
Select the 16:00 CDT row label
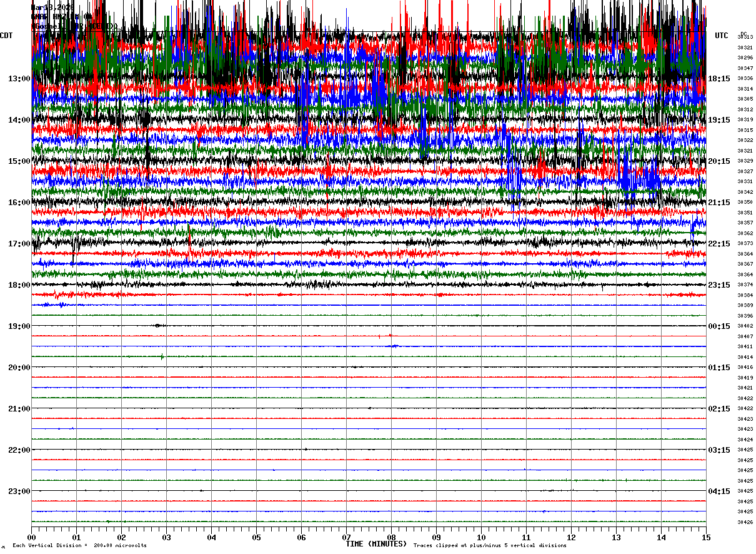click(x=19, y=203)
